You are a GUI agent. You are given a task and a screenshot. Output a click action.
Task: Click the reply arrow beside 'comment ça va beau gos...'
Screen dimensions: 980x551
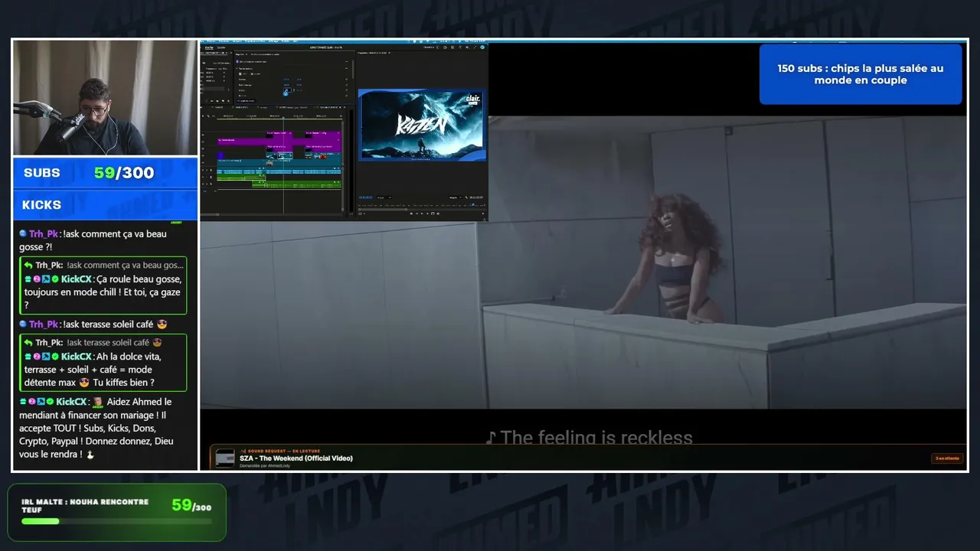click(28, 266)
